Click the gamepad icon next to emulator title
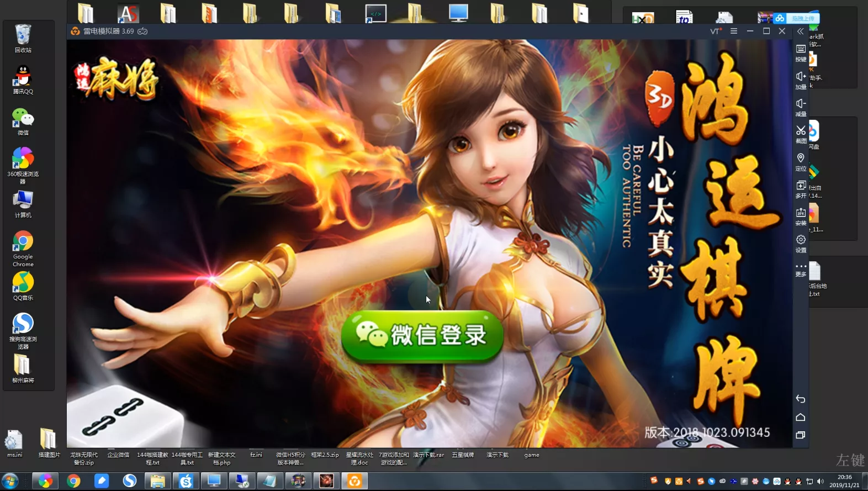868x491 pixels. [x=142, y=31]
